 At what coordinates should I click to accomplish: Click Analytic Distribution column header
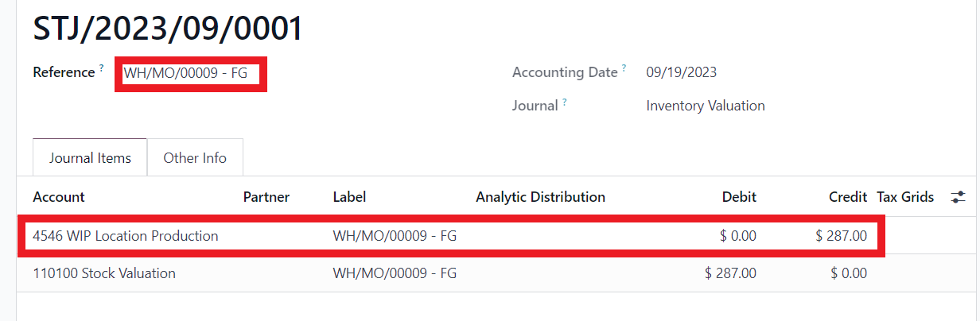541,197
